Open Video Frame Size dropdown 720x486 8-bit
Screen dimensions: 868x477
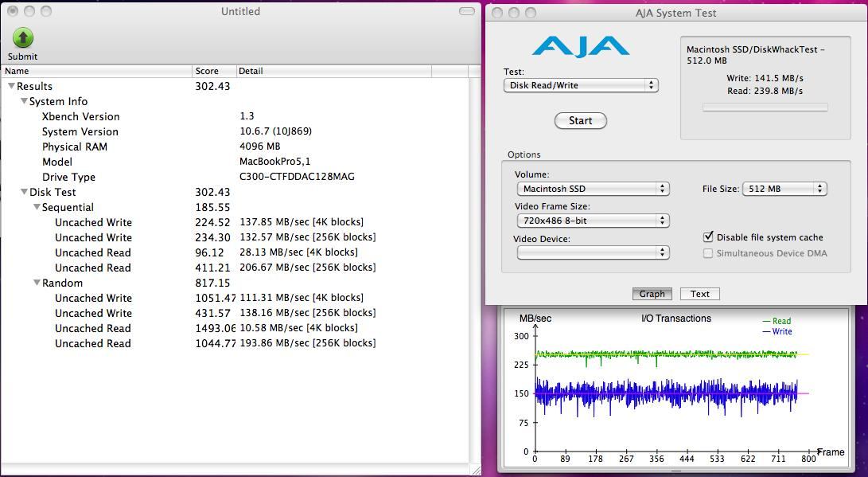(x=593, y=221)
